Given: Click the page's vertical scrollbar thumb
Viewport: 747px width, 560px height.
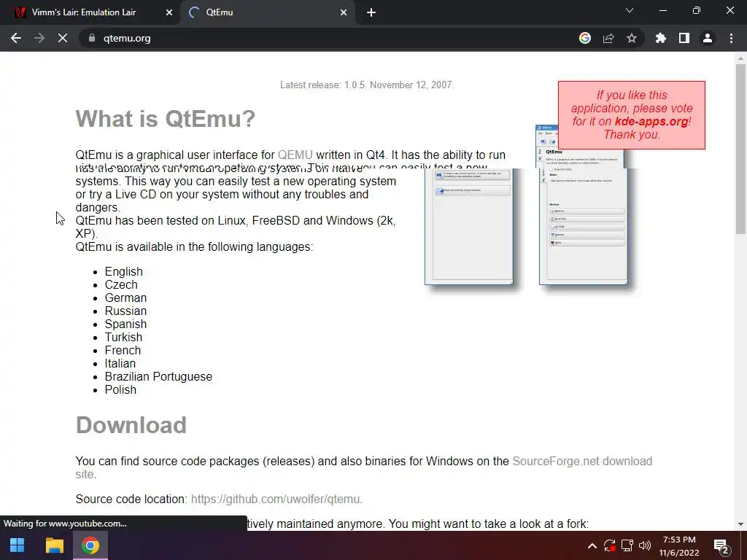Looking at the screenshot, I should pos(740,149).
